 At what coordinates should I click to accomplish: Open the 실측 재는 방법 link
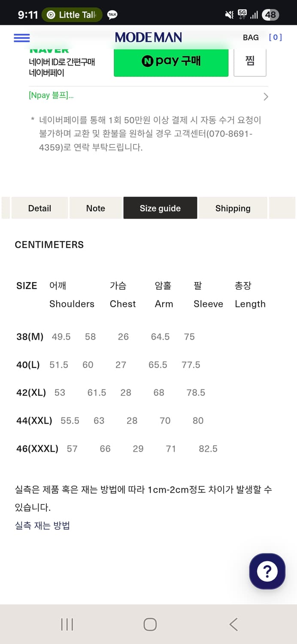(42, 525)
